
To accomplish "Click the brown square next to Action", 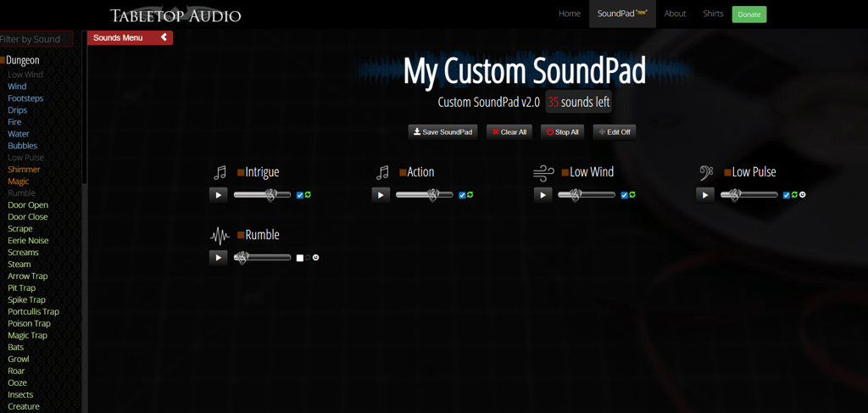I will click(403, 172).
